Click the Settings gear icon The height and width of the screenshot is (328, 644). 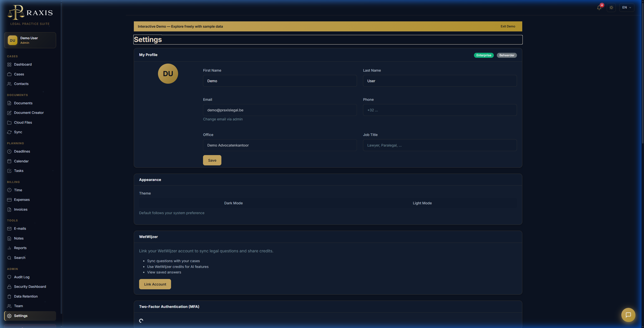(x=9, y=316)
